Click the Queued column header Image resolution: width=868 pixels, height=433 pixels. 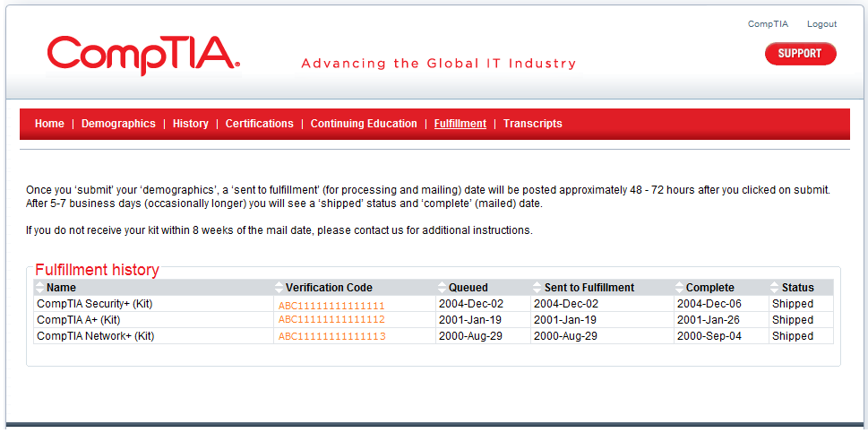(468, 288)
